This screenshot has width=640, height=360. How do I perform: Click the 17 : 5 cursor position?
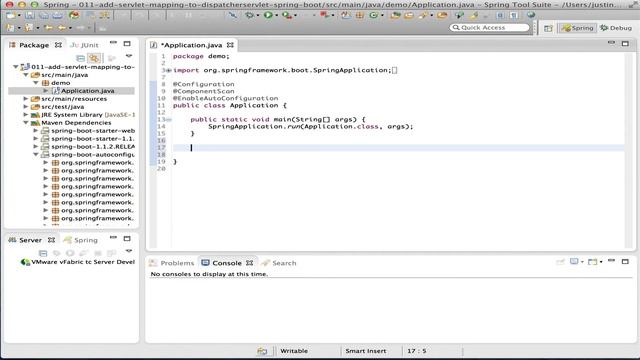tap(416, 351)
